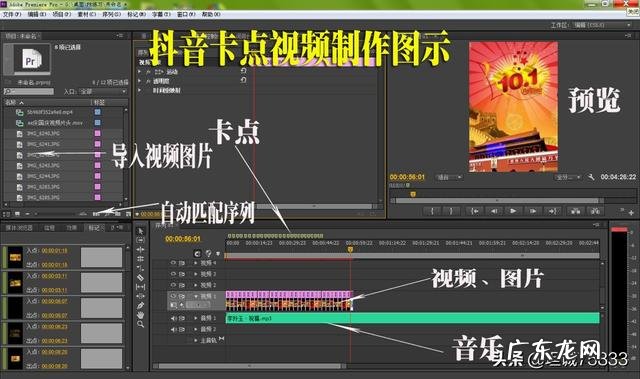This screenshot has width=640, height=379.
Task: Open the 文件 menu
Action: [11, 15]
